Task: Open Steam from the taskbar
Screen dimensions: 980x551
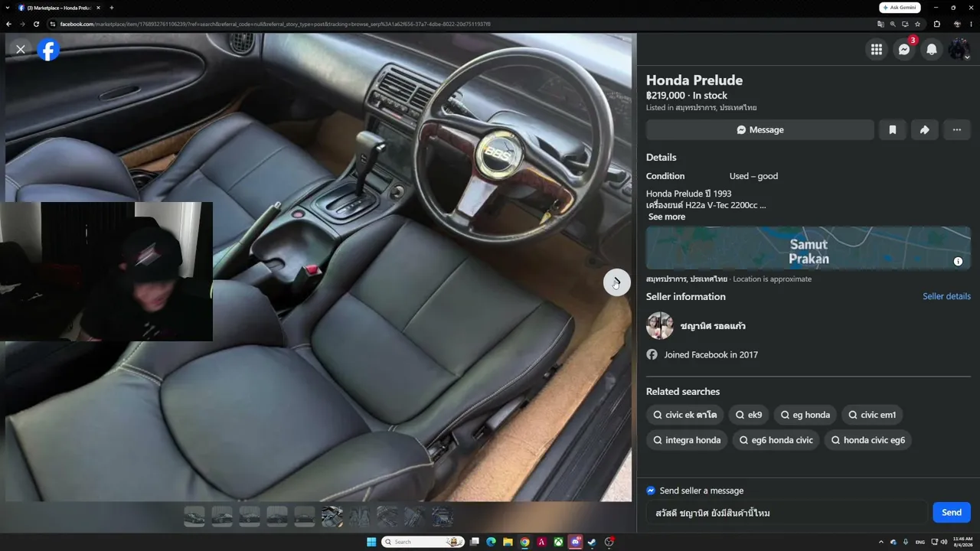Action: click(593, 542)
